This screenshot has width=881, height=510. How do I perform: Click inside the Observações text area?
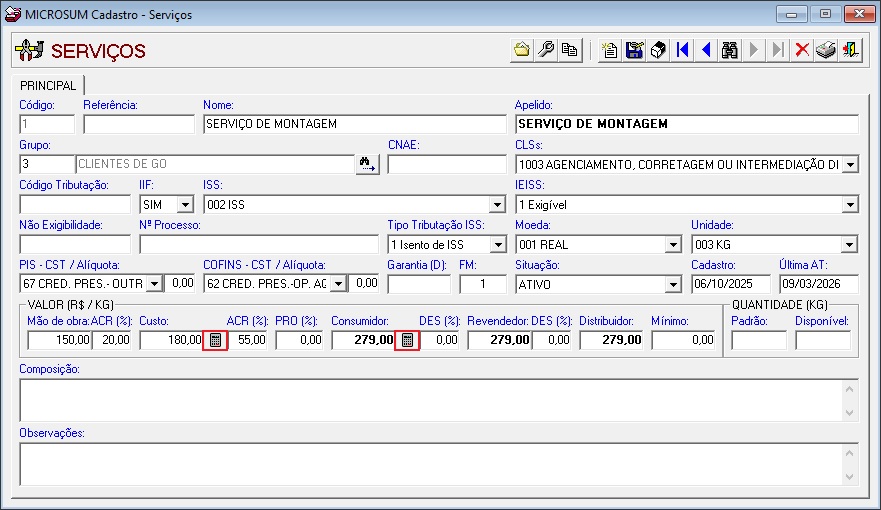[x=431, y=465]
